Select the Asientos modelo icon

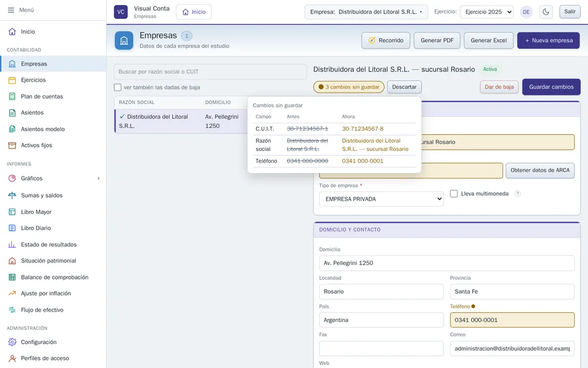click(12, 129)
